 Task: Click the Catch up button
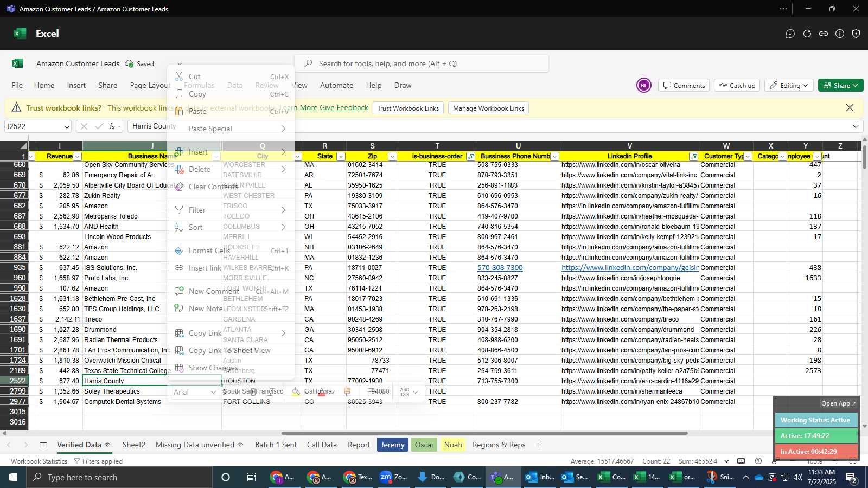(737, 85)
